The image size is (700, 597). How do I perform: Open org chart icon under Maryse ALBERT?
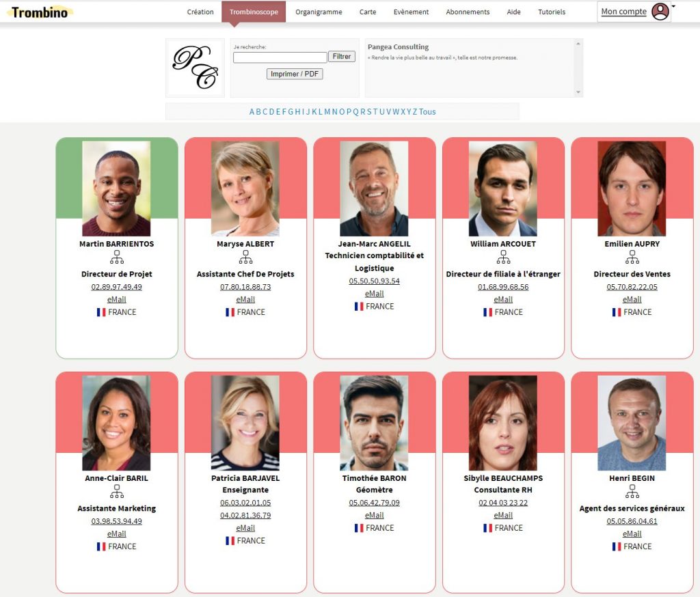pyautogui.click(x=245, y=257)
